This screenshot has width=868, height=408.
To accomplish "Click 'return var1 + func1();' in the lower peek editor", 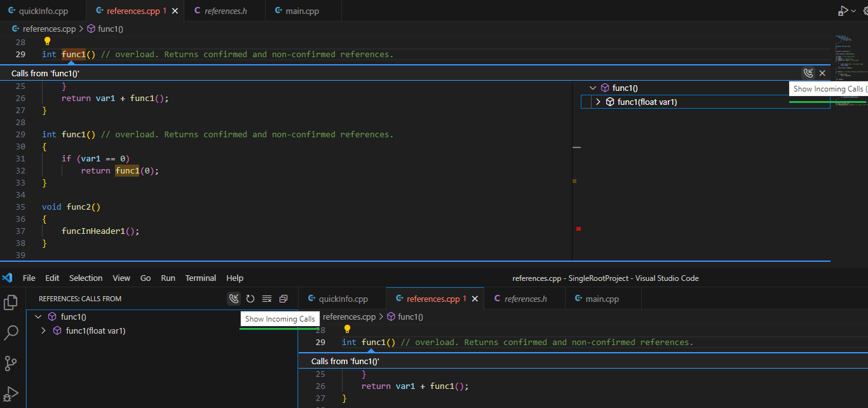I will point(415,386).
